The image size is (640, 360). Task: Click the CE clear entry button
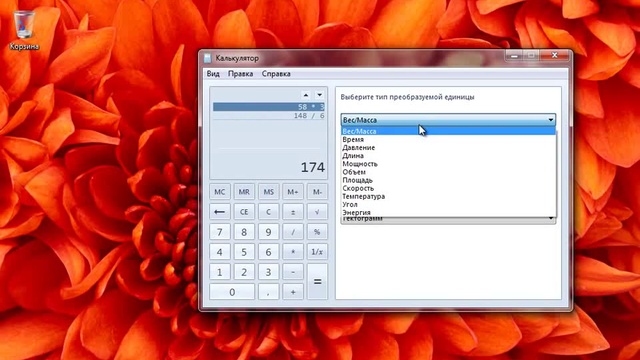point(244,212)
